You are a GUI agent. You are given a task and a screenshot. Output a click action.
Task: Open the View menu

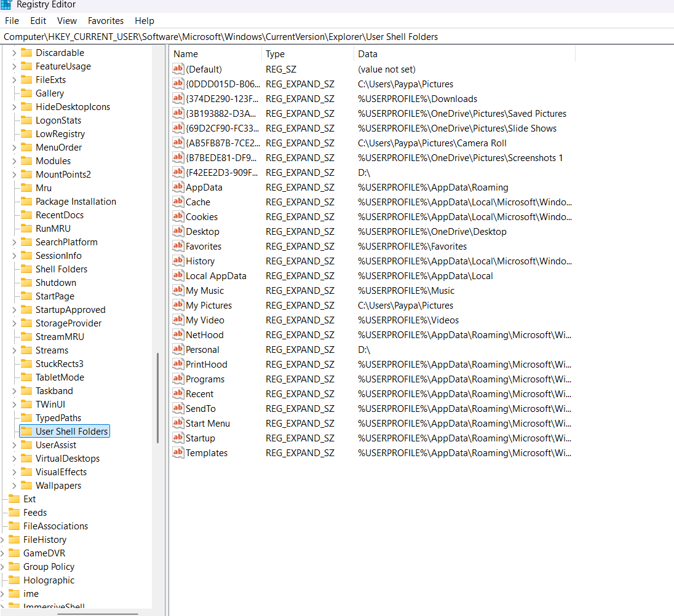(x=67, y=21)
